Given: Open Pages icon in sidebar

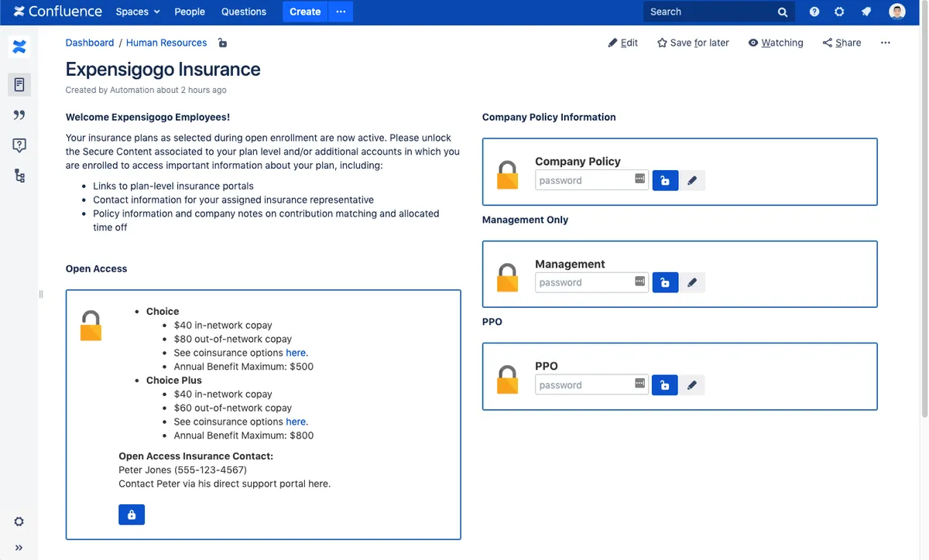Looking at the screenshot, I should tap(19, 85).
